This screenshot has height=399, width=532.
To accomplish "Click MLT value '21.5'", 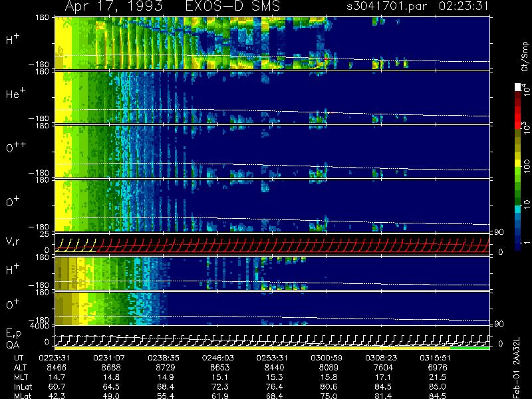I will (438, 377).
